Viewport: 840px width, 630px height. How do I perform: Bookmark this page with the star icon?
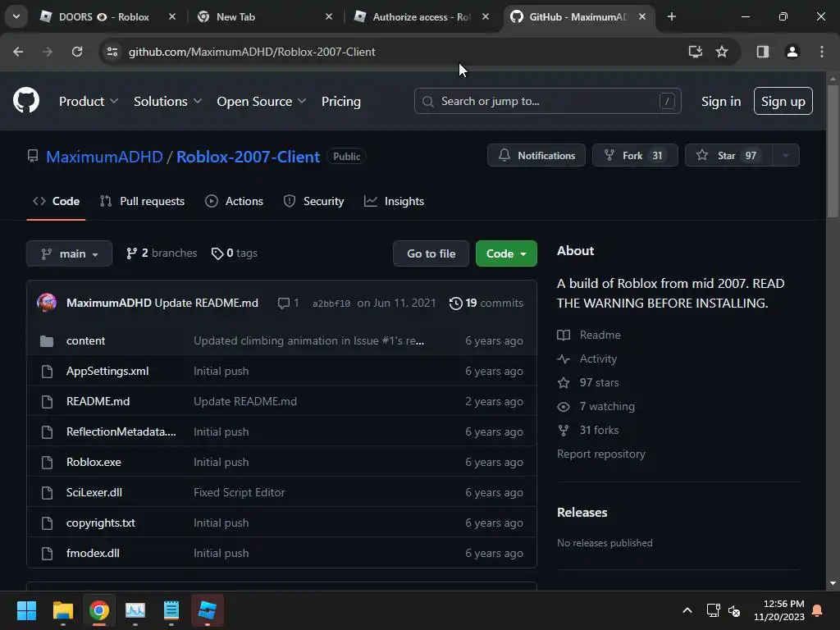722,52
